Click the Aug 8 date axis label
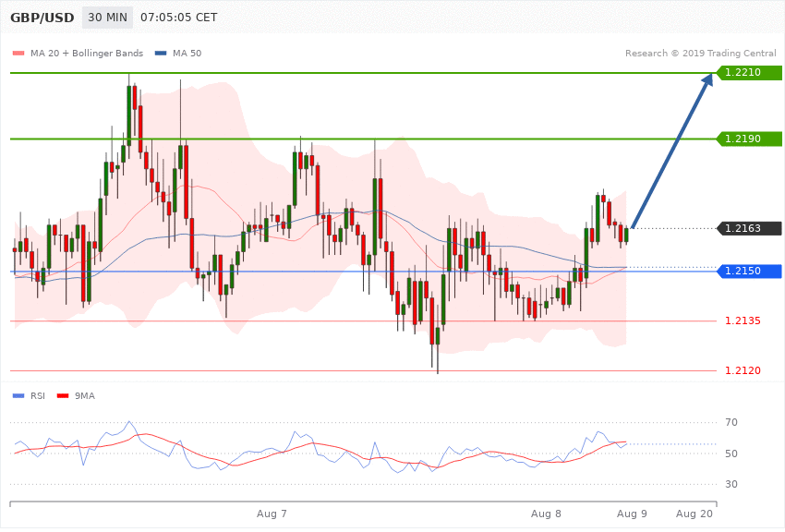 (x=546, y=514)
